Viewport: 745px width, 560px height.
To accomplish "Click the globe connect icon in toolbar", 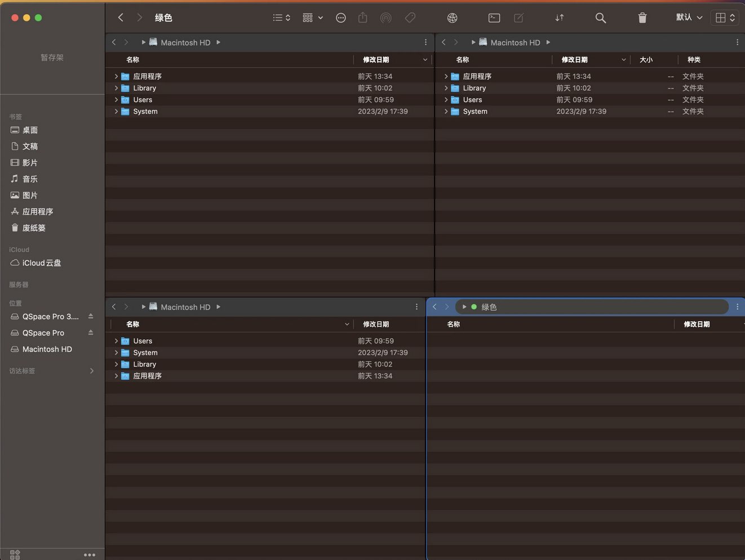I will 452,17.
